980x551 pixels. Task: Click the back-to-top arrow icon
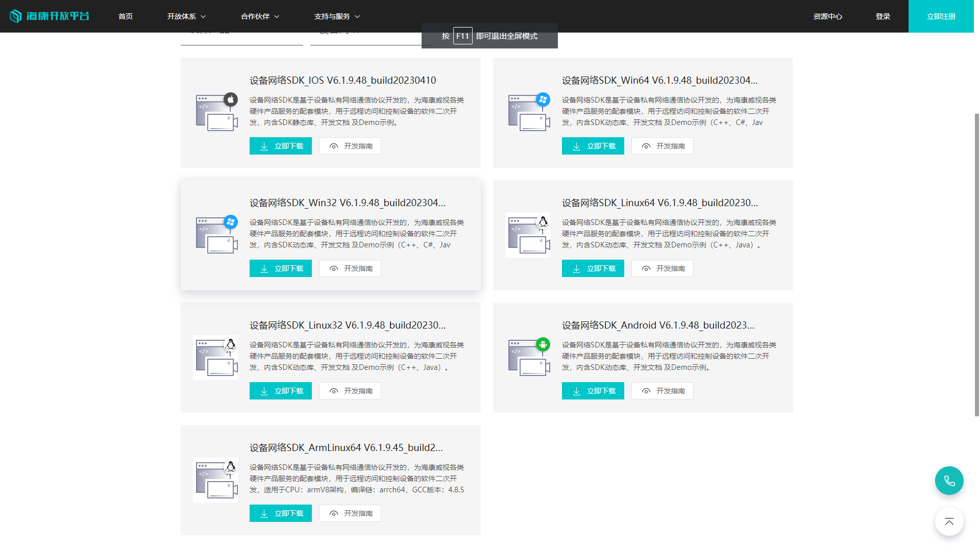point(949,521)
